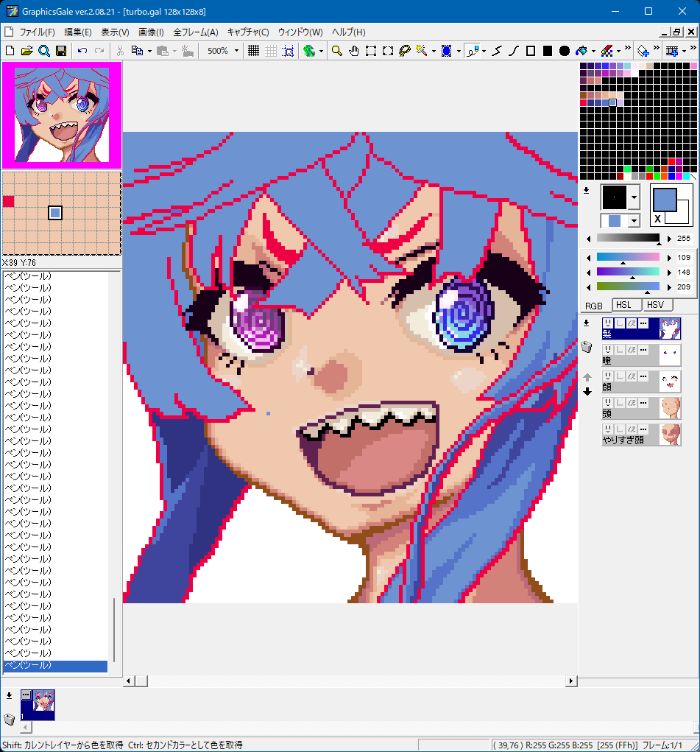Pick the Flood Fill bucket tool
Image resolution: width=700 pixels, height=752 pixels.
(582, 51)
